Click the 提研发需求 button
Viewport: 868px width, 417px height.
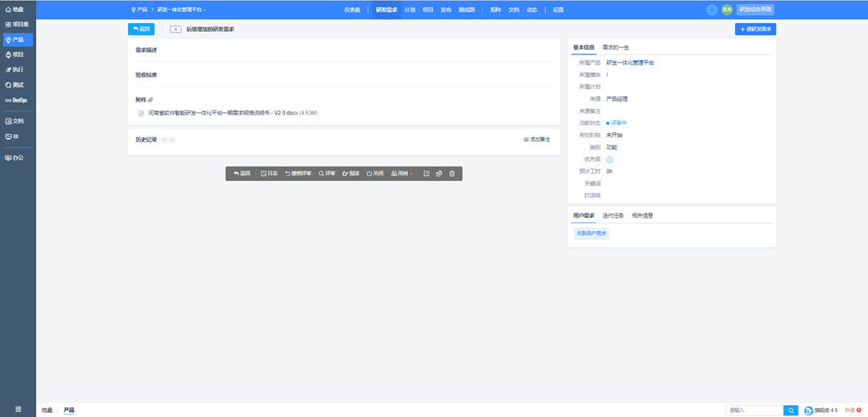point(756,29)
